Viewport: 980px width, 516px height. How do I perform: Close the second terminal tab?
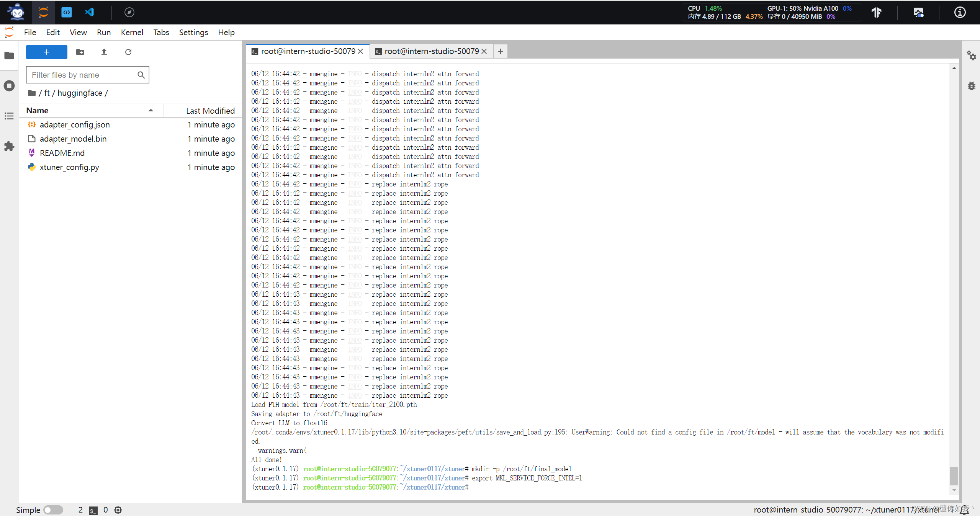pos(484,51)
